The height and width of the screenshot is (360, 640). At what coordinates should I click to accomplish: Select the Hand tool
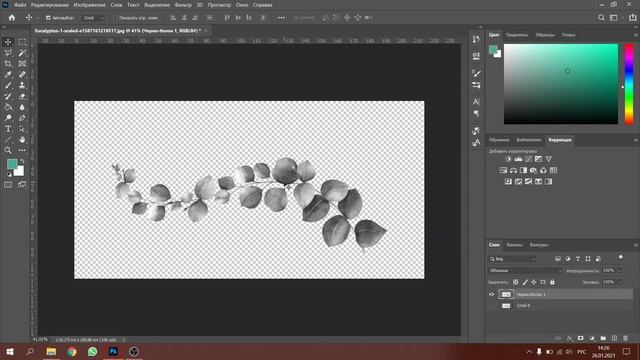pyautogui.click(x=22, y=140)
